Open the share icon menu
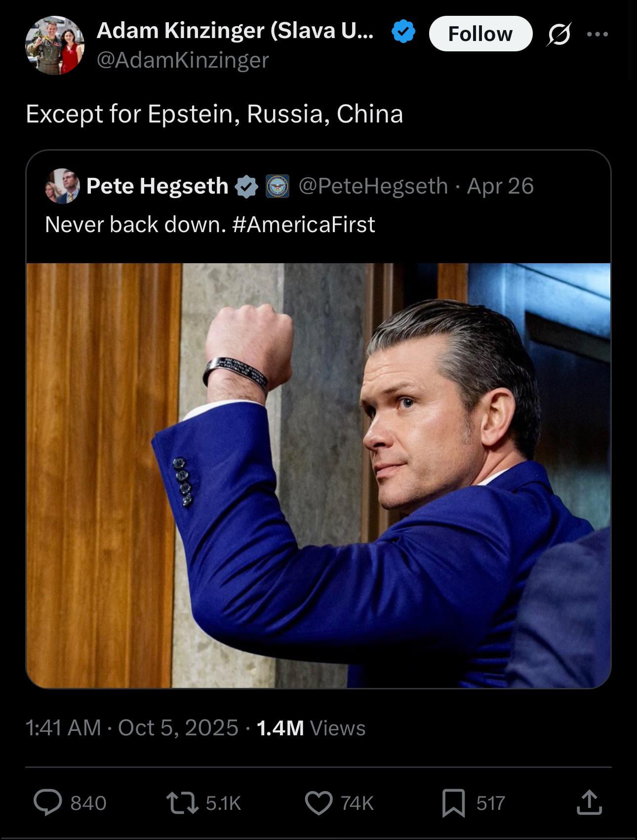Image resolution: width=637 pixels, height=840 pixels. tap(589, 802)
